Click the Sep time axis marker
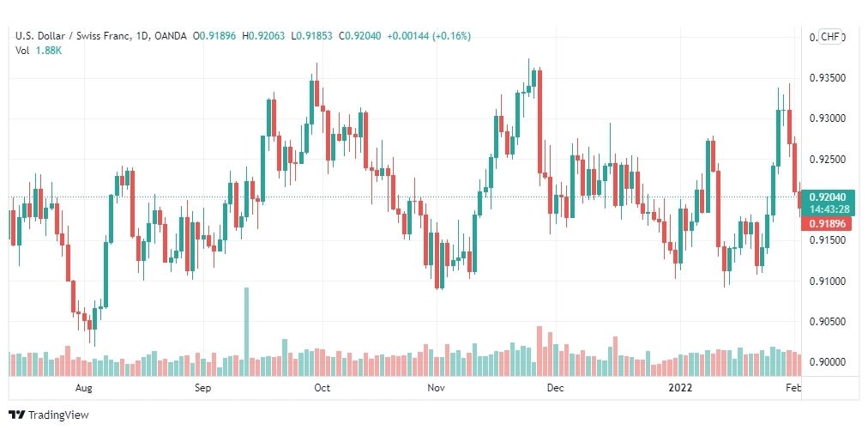This screenshot has width=868, height=430. click(x=203, y=388)
